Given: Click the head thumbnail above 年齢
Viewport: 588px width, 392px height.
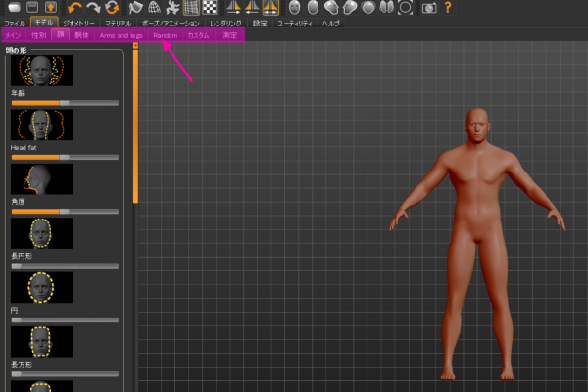Looking at the screenshot, I should (x=41, y=71).
